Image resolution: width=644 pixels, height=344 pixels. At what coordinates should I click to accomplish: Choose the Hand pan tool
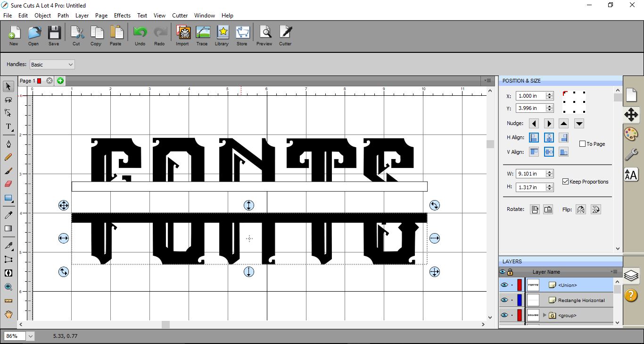coord(8,314)
